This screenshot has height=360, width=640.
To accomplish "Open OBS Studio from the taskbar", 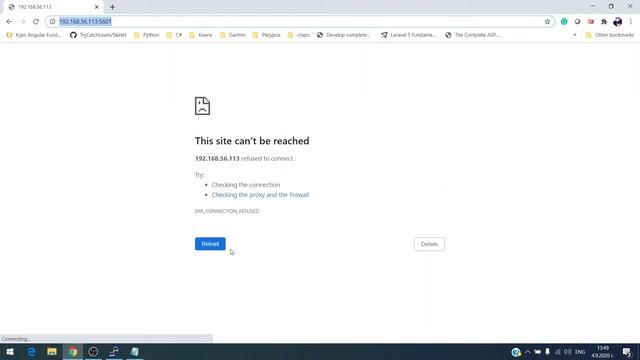I will 93,351.
